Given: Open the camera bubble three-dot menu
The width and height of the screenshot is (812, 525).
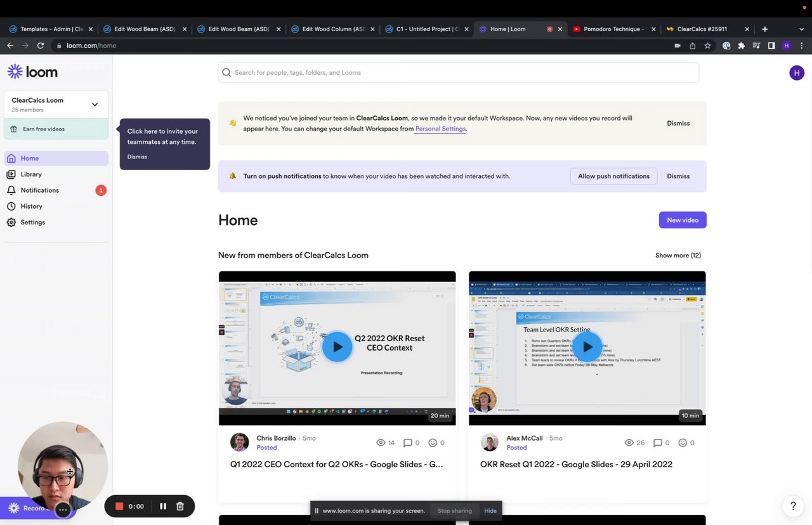Looking at the screenshot, I should (x=63, y=510).
